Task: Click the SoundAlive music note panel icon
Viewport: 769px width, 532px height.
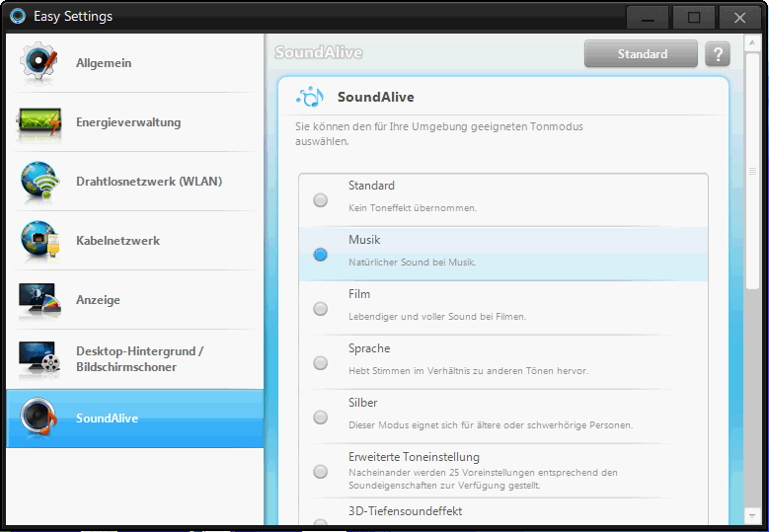Action: coord(310,97)
